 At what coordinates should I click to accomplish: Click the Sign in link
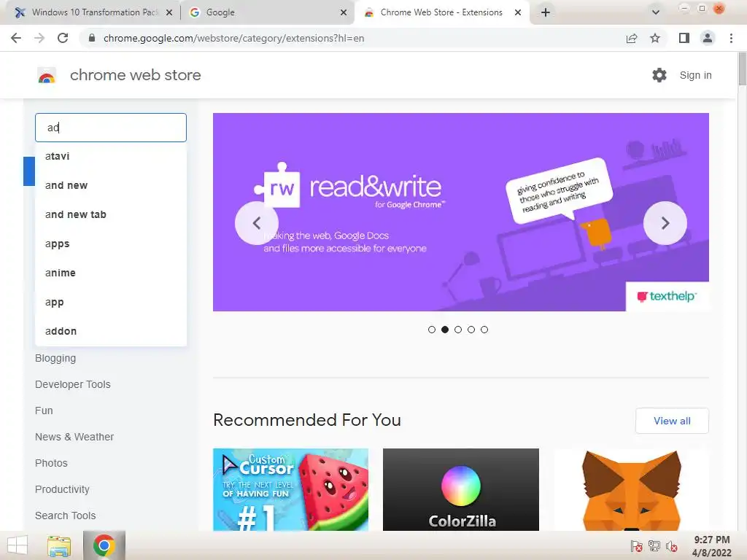tap(695, 75)
